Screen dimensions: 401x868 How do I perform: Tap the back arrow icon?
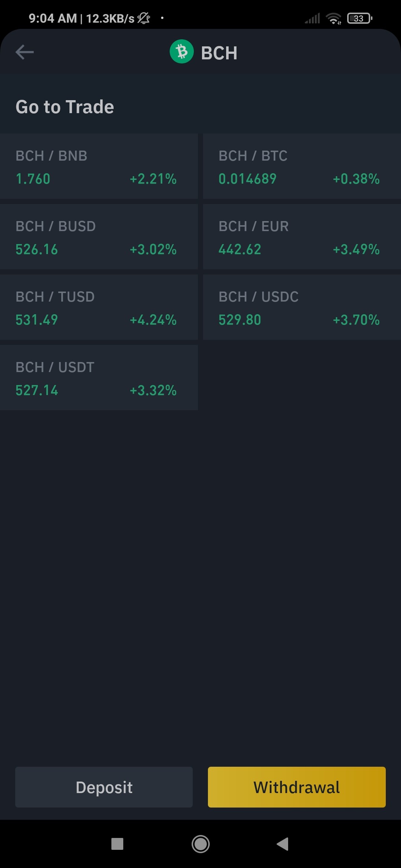pos(25,52)
